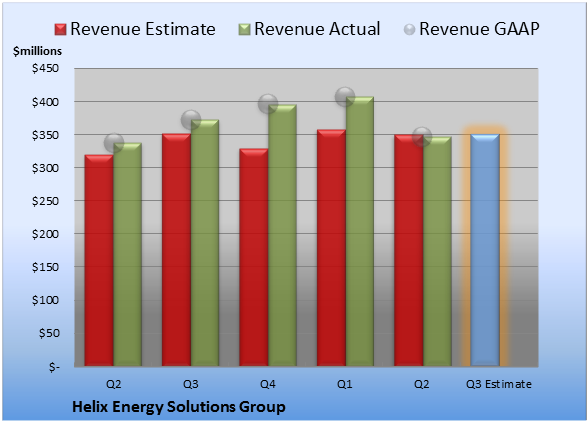Select the green actual bar above Q3

[205, 243]
